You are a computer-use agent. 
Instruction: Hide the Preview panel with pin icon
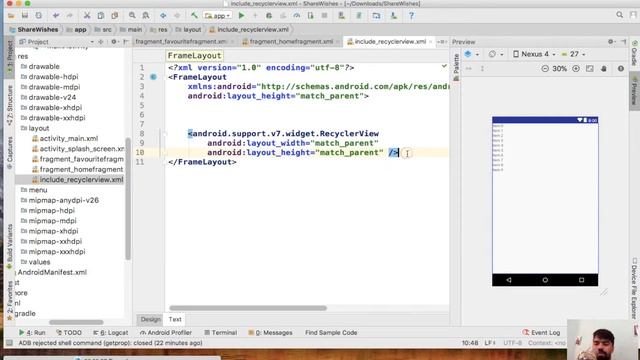[x=624, y=42]
